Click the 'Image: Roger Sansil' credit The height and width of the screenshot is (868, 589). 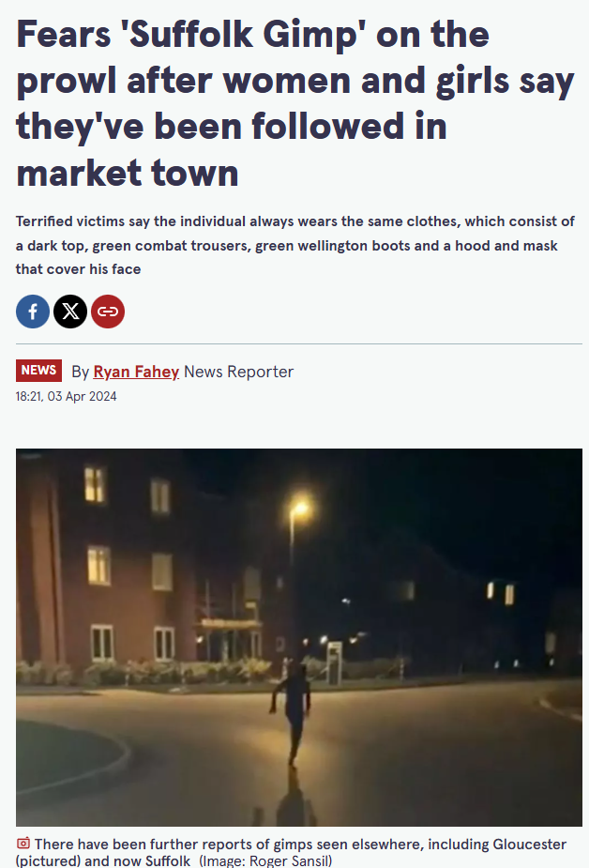tap(266, 860)
